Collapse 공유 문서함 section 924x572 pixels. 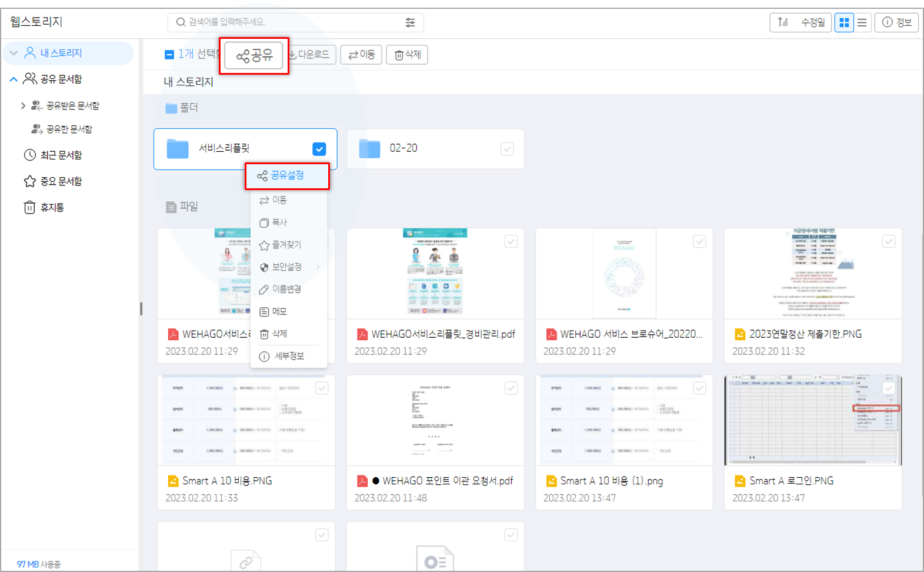(x=14, y=79)
